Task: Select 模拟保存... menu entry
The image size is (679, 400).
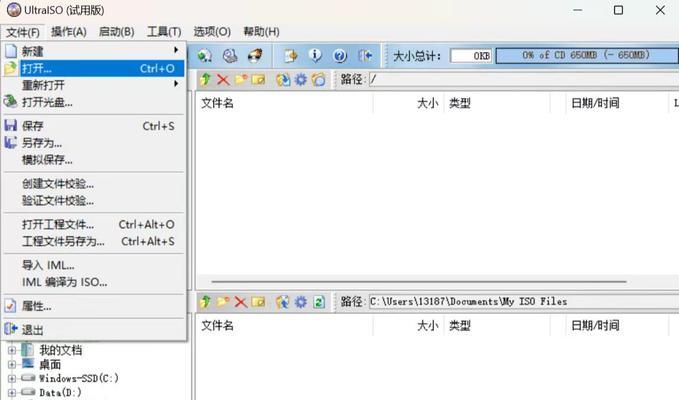Action: coord(94,160)
